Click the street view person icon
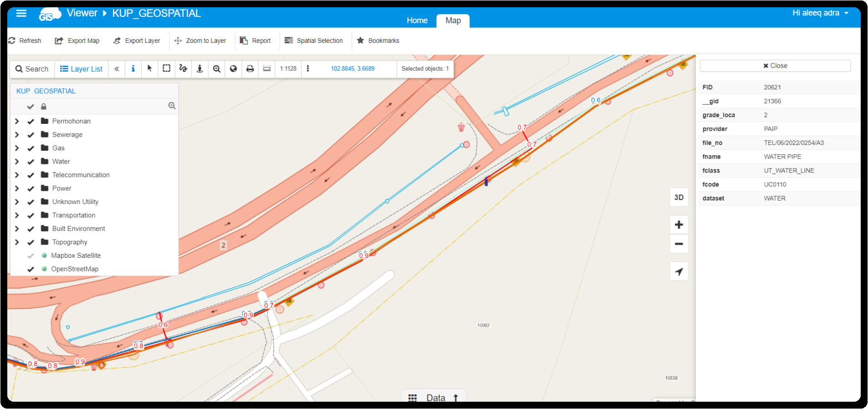The height and width of the screenshot is (409, 868). (x=200, y=69)
